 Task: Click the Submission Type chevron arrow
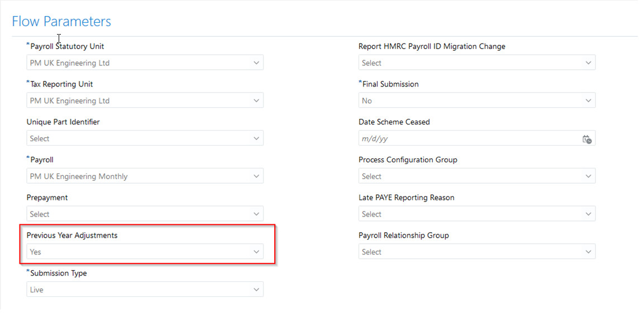click(x=256, y=290)
